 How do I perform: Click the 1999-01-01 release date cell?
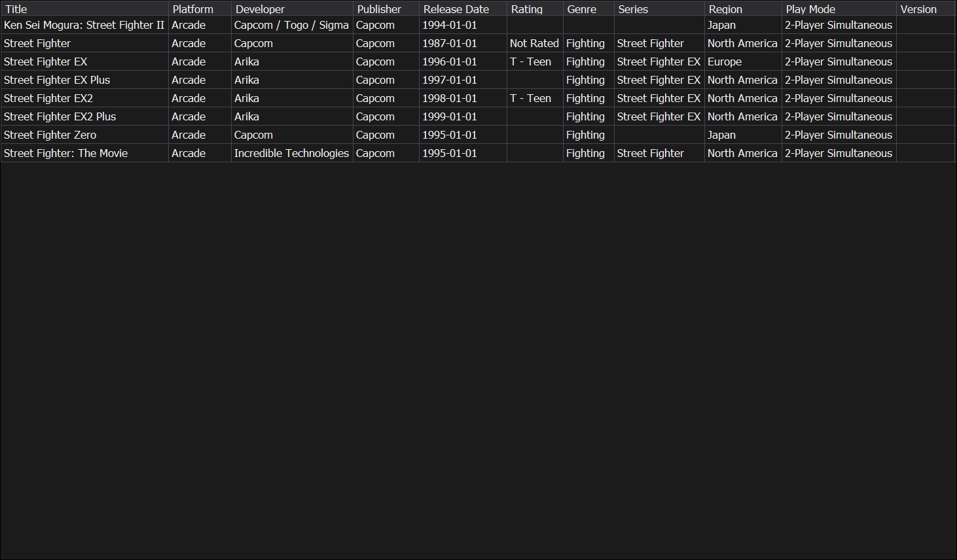tap(463, 116)
